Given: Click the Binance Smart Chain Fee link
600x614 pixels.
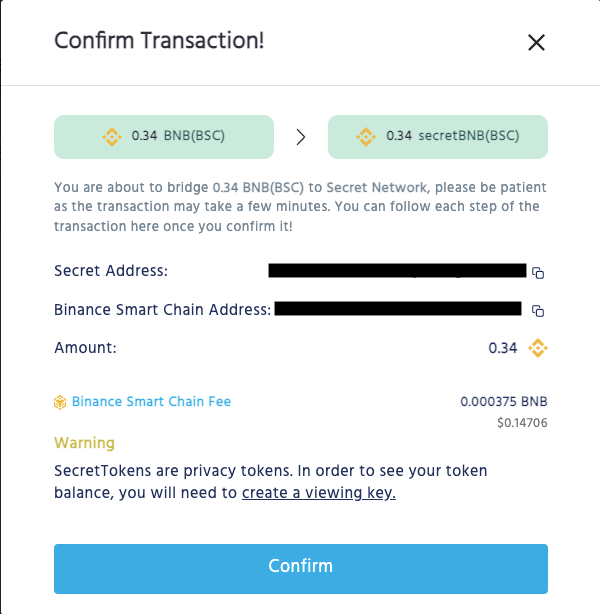Looking at the screenshot, I should pos(151,402).
